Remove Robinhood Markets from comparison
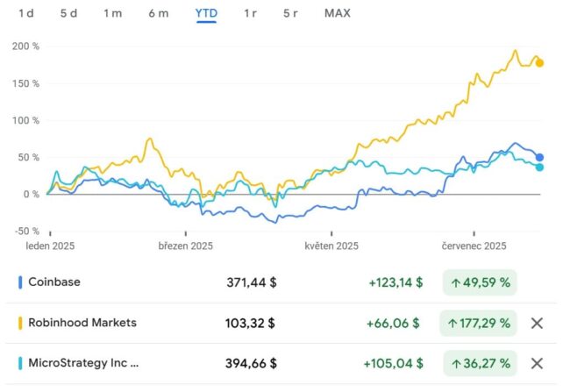This screenshot has width=570, height=392. tap(537, 323)
